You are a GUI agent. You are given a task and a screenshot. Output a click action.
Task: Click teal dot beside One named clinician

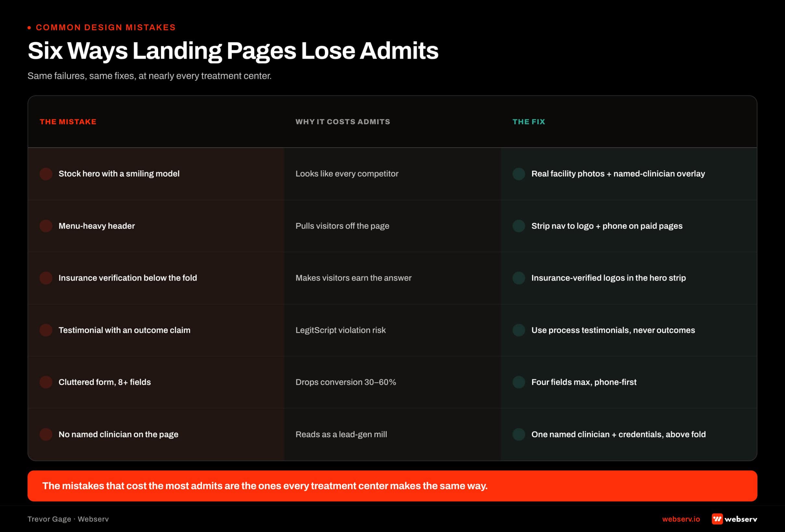pyautogui.click(x=519, y=434)
